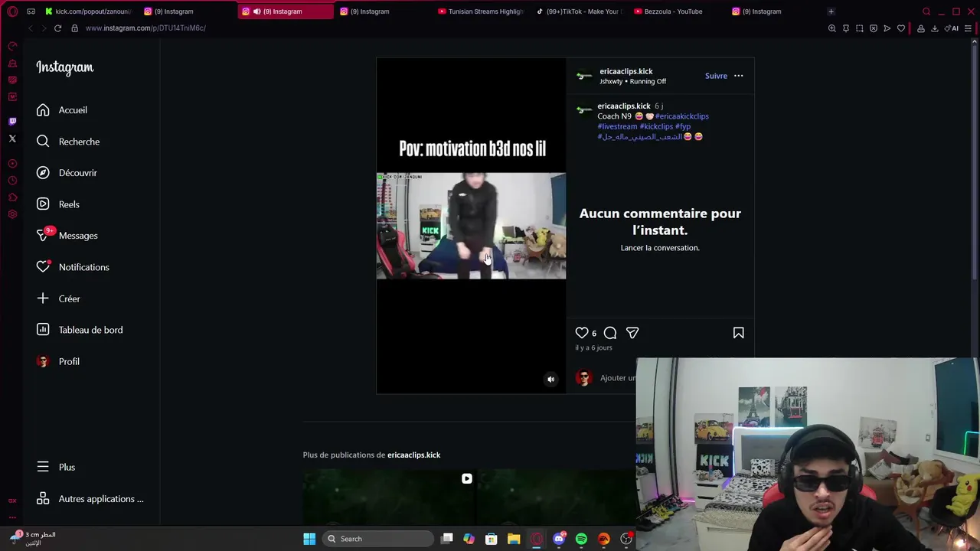Open post options three dots menu
This screenshot has height=551, width=980.
(738, 76)
